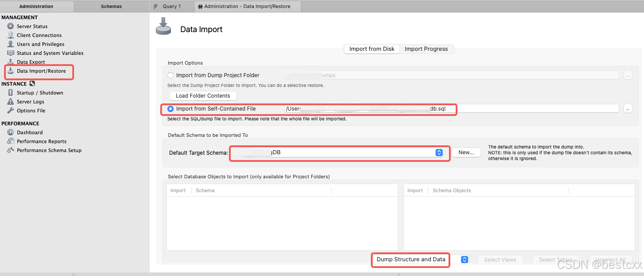Screen dimensions: 644x276
Task: Open Options File
Action: click(31, 111)
